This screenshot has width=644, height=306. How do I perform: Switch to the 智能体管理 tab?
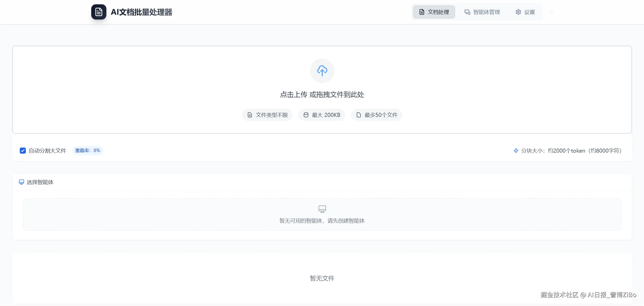486,12
